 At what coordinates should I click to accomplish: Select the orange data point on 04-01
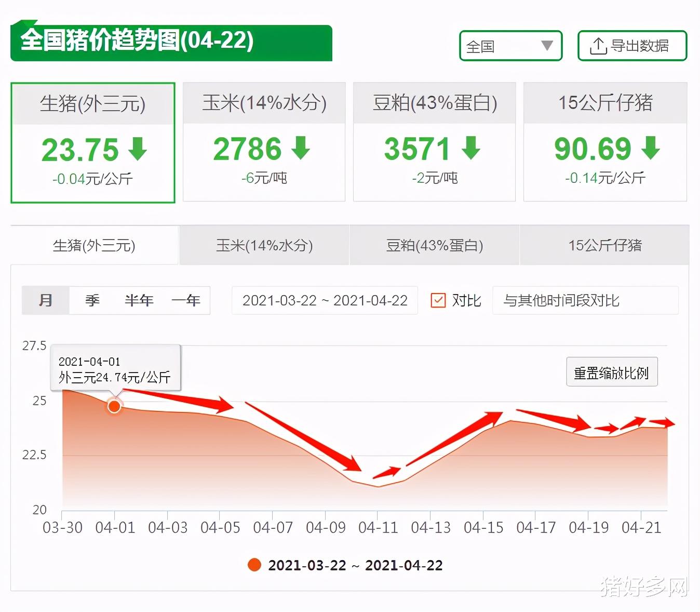(x=114, y=407)
